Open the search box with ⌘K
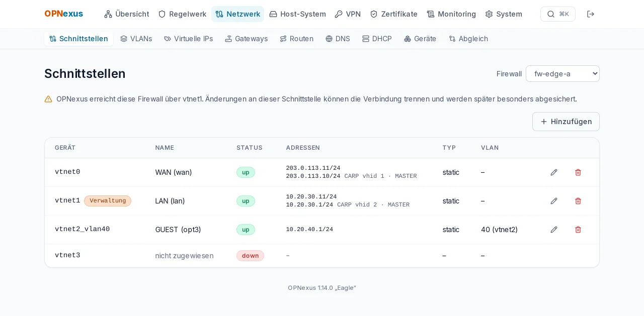The width and height of the screenshot is (644, 316). [x=557, y=14]
